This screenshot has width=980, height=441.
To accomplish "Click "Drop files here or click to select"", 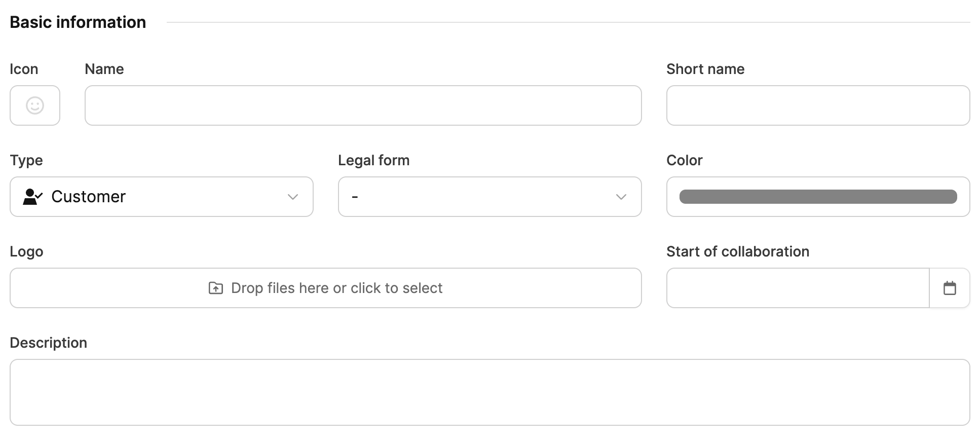I will 336,288.
